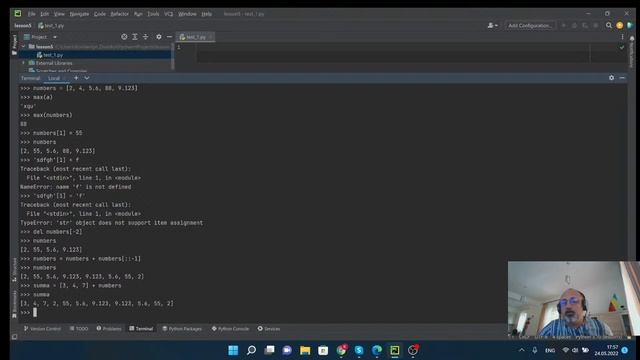Hide the Terminal panel
The height and width of the screenshot is (360, 640).
622,78
